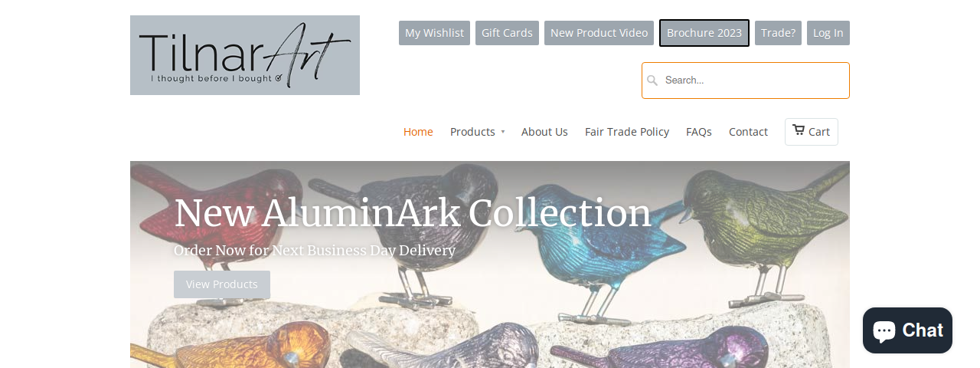Click the New AluminArk Collection heading

(413, 213)
